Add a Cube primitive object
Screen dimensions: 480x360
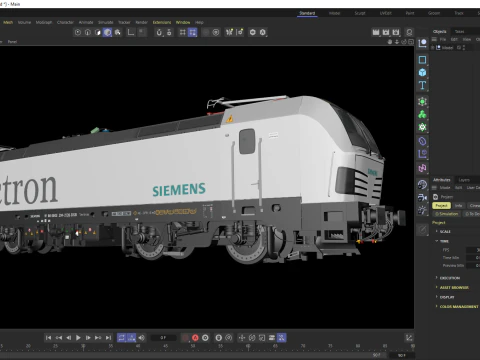pos(422,72)
